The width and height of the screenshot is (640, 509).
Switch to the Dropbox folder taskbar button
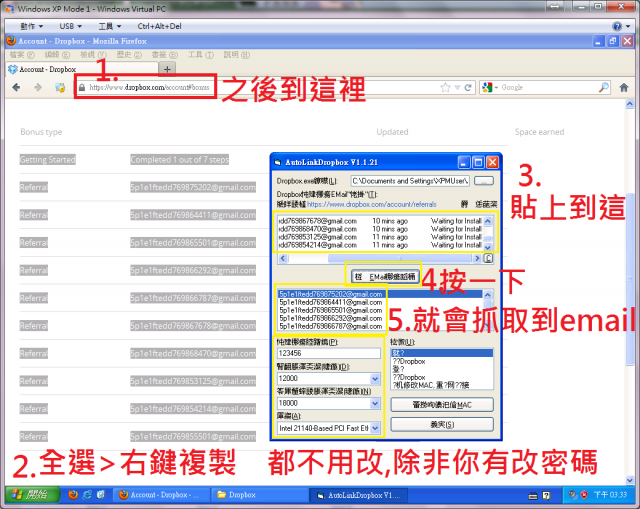259,495
